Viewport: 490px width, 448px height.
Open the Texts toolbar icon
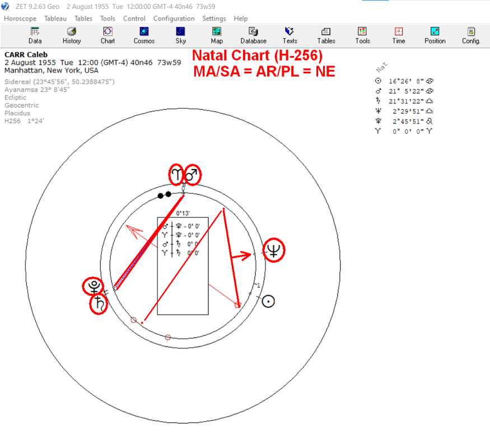coord(290,36)
